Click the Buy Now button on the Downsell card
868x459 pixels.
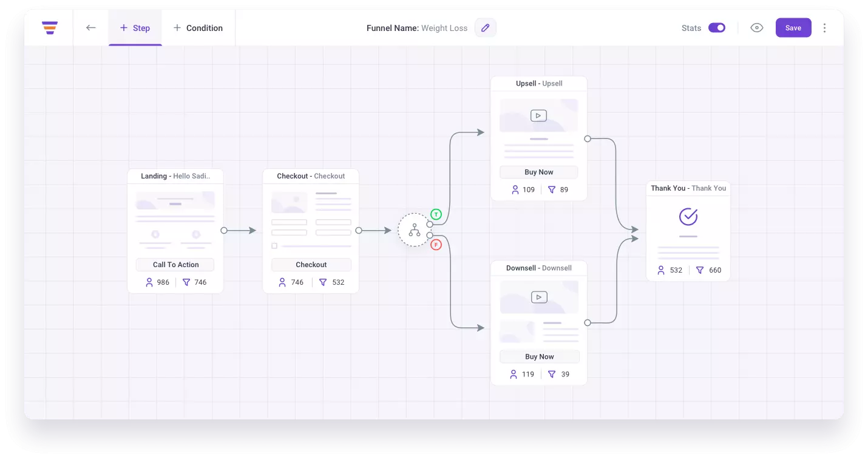pos(538,356)
